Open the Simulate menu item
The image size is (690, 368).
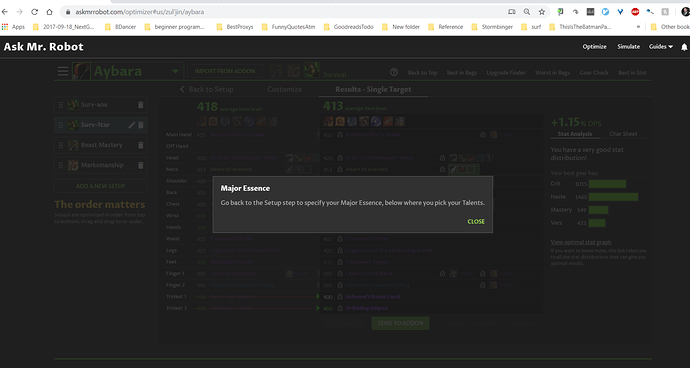point(628,47)
